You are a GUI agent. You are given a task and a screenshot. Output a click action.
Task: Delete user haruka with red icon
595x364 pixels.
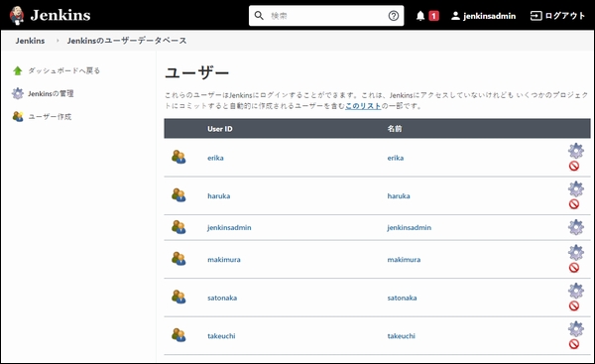[574, 204]
